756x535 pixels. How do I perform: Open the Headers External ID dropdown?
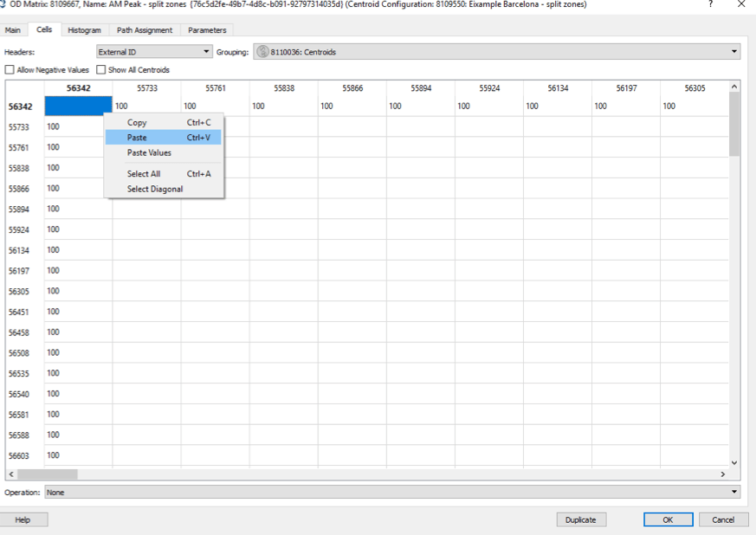[154, 52]
